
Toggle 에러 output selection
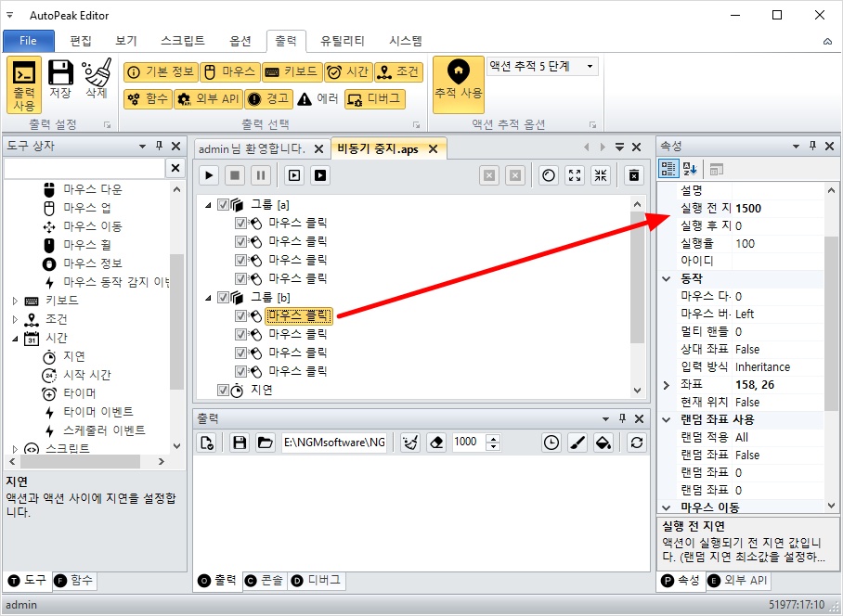pos(318,99)
